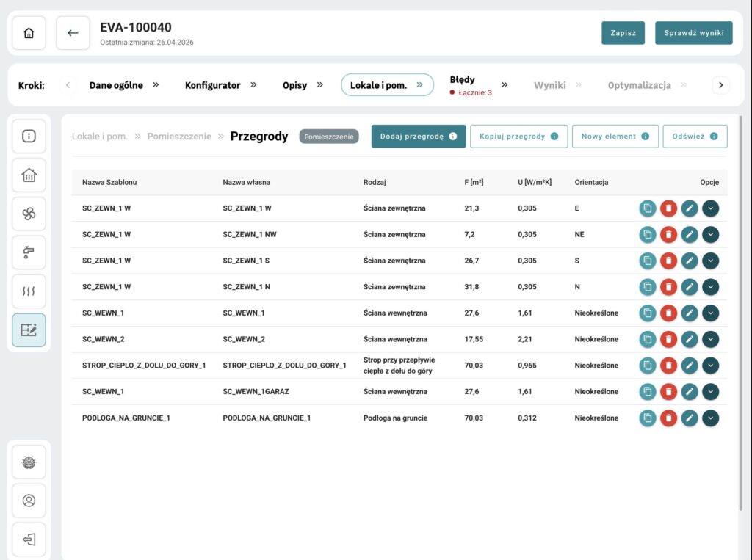
Task: Edit the PODLOGA_NA_GRUNCIE_1 row with pencil
Action: pyautogui.click(x=690, y=418)
